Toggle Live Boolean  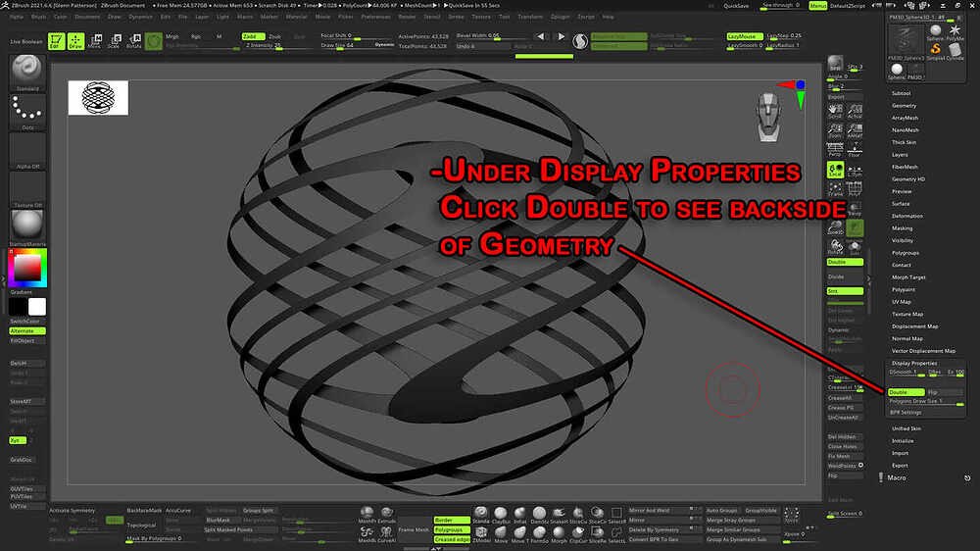click(x=26, y=42)
